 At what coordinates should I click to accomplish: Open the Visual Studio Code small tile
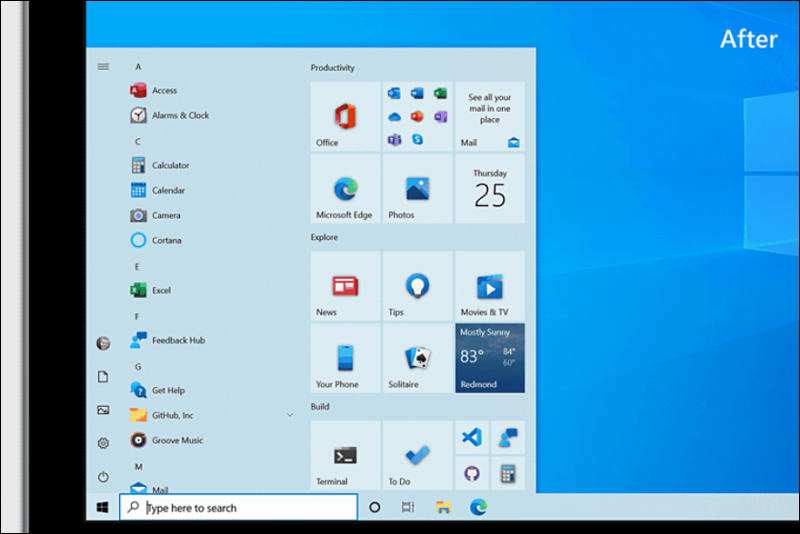coord(472,438)
